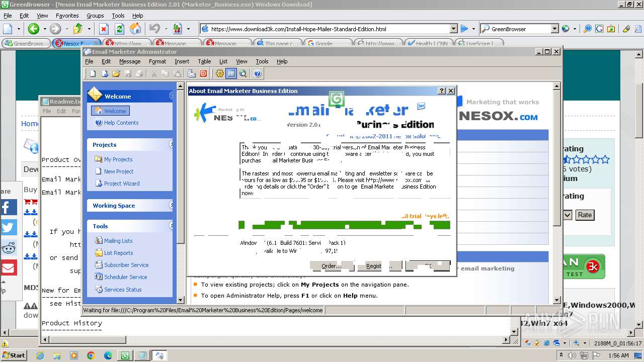Open Scheduler Service under Tools
The width and height of the screenshot is (644, 362).
point(125,277)
